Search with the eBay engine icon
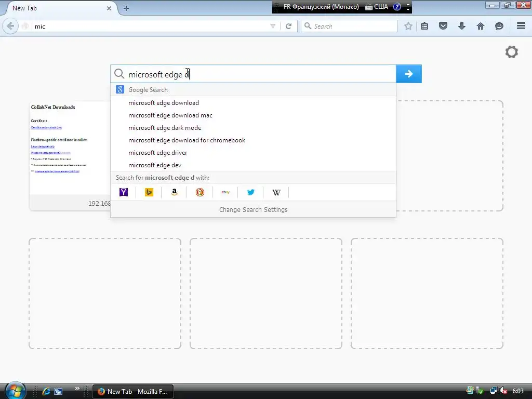 [225, 192]
